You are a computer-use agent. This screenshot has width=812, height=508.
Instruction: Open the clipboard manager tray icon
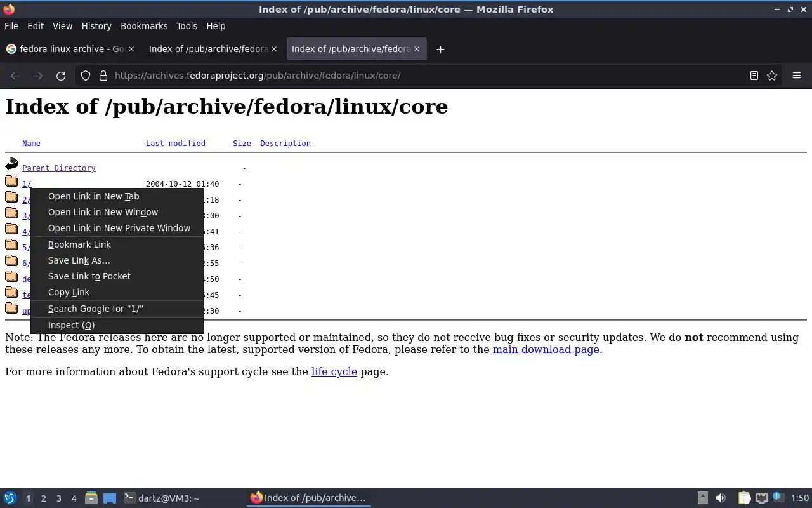click(x=744, y=498)
